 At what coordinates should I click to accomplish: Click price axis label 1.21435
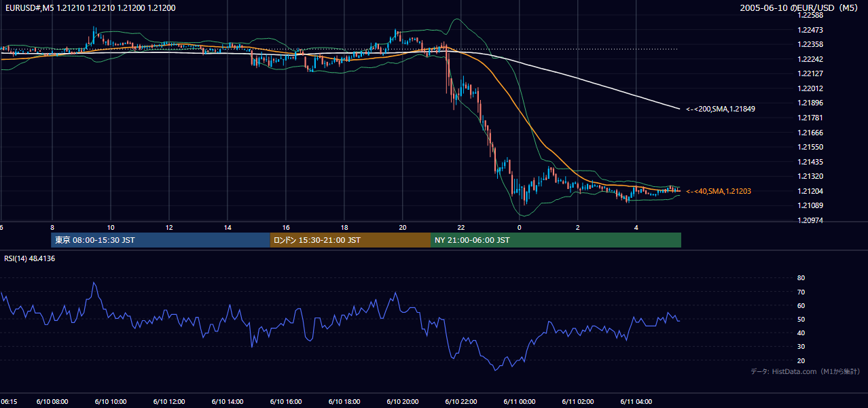click(811, 162)
